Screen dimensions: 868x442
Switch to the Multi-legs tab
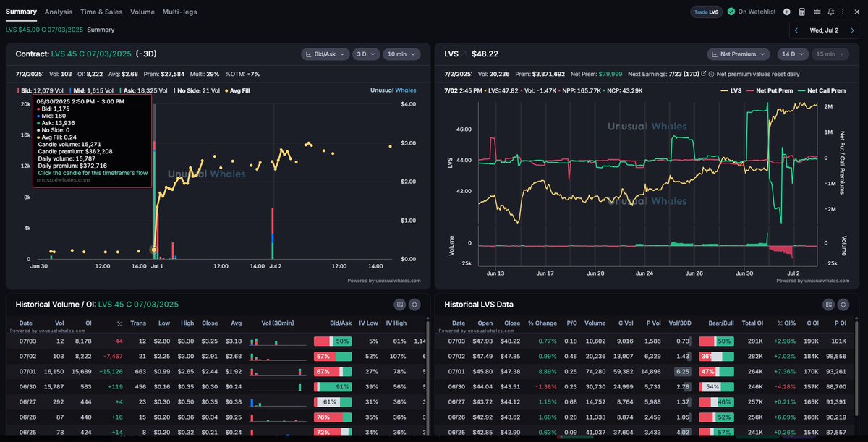179,12
